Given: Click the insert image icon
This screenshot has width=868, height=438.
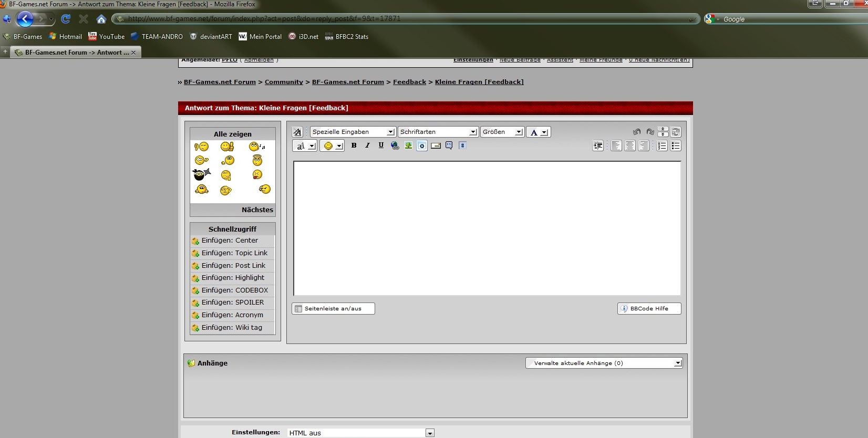Looking at the screenshot, I should click(408, 145).
